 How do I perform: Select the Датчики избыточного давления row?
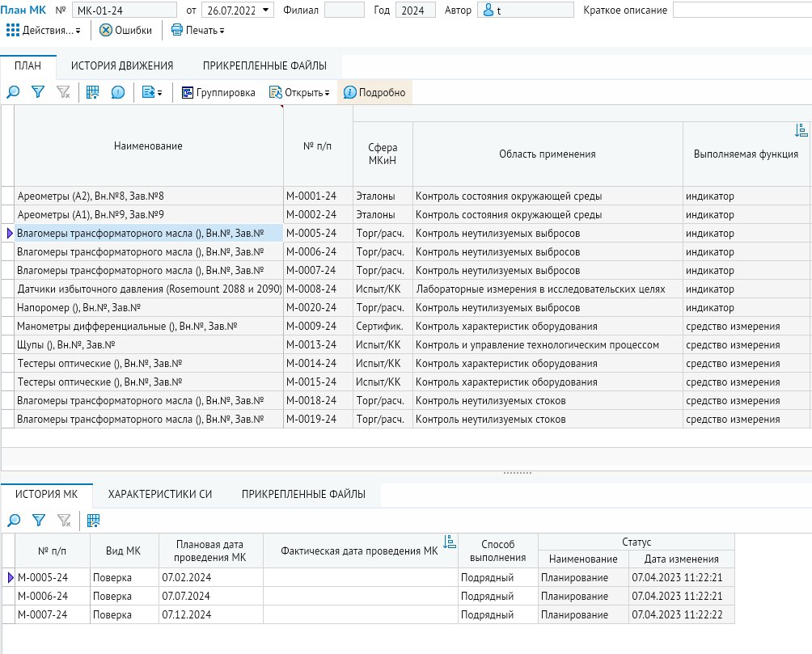(149, 289)
